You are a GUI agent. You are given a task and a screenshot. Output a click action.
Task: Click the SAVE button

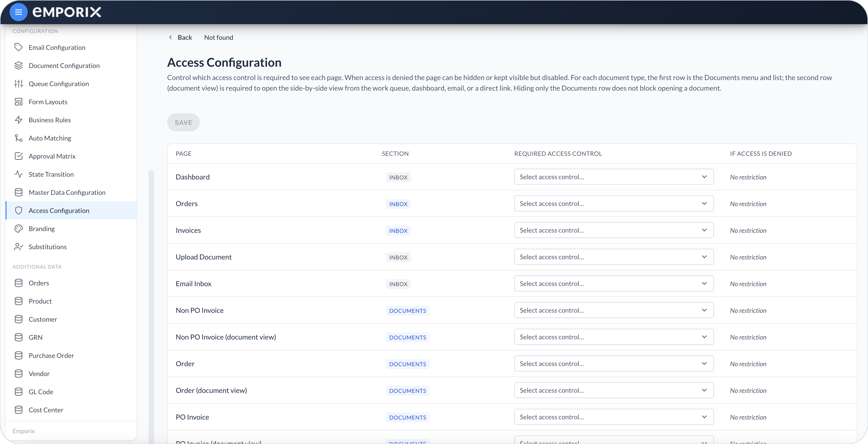coord(183,123)
